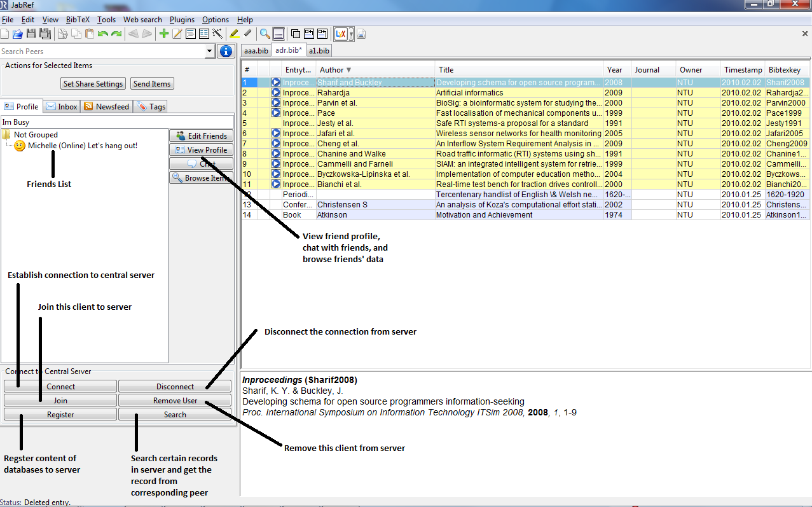The width and height of the screenshot is (812, 507).
Task: Click the Unmark entries icon
Action: [247, 34]
